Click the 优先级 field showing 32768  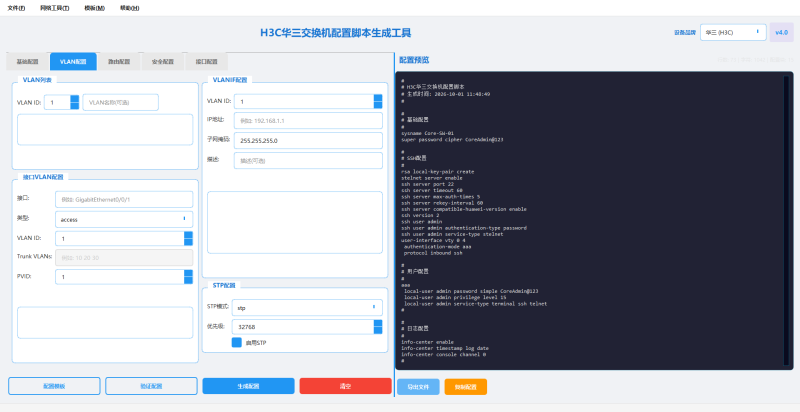(303, 327)
